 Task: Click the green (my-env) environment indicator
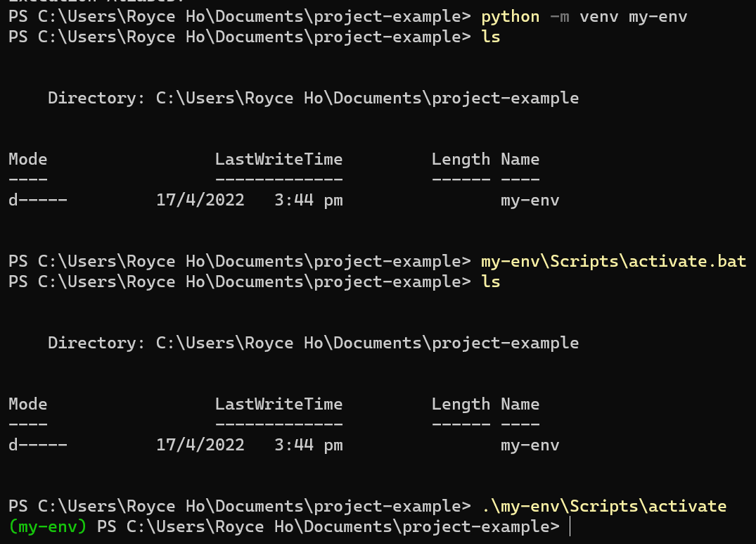48,526
